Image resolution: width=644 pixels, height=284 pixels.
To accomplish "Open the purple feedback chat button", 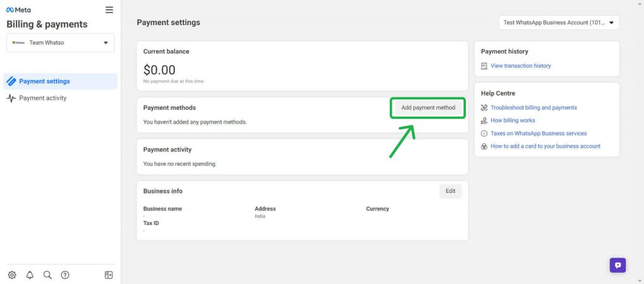I will pos(618,265).
